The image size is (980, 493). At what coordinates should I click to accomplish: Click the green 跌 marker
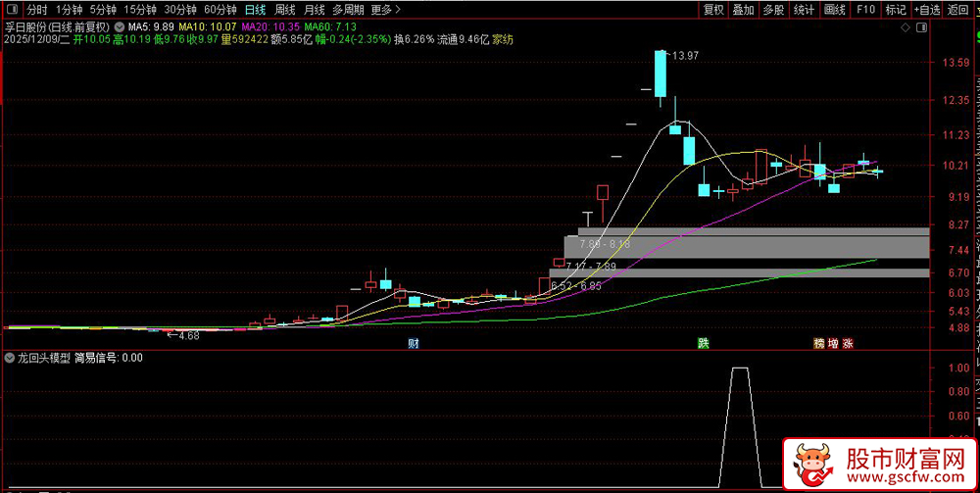click(x=704, y=343)
